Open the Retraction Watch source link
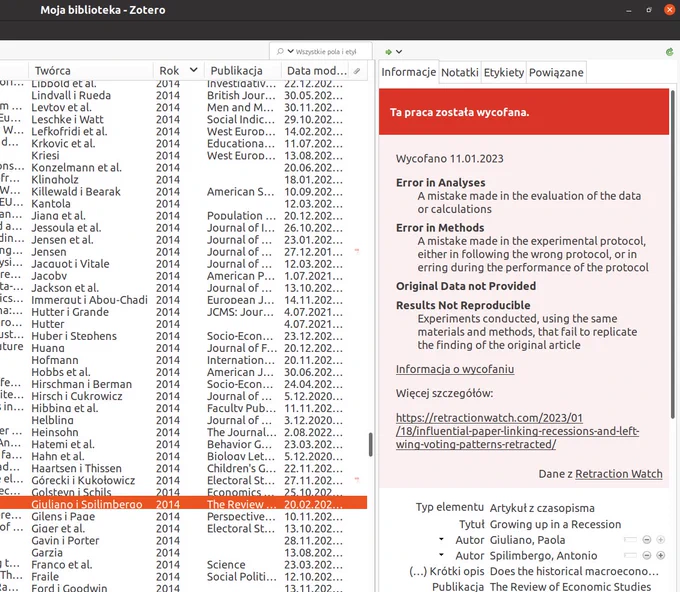Viewport: 680px width, 592px height. coord(618,474)
